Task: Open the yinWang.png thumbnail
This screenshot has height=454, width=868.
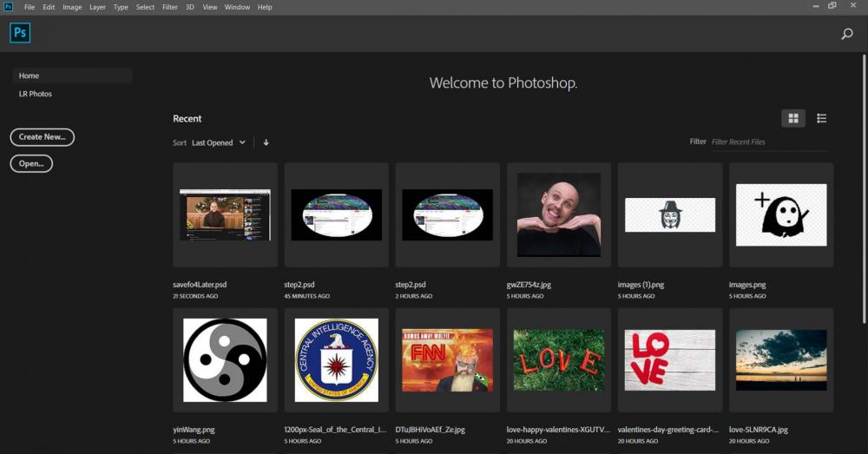Action: [x=225, y=359]
